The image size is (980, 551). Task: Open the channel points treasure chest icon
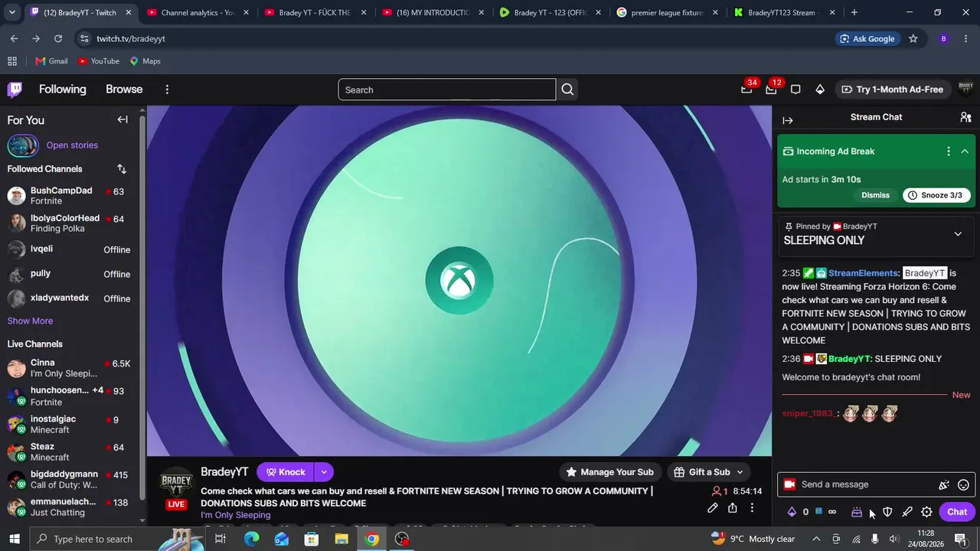coord(857,512)
